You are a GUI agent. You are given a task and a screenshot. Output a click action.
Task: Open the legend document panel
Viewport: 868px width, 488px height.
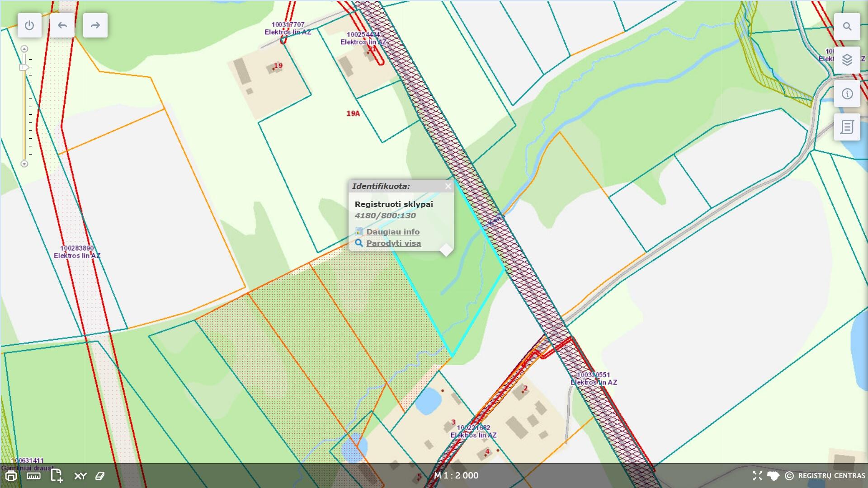[x=847, y=127]
